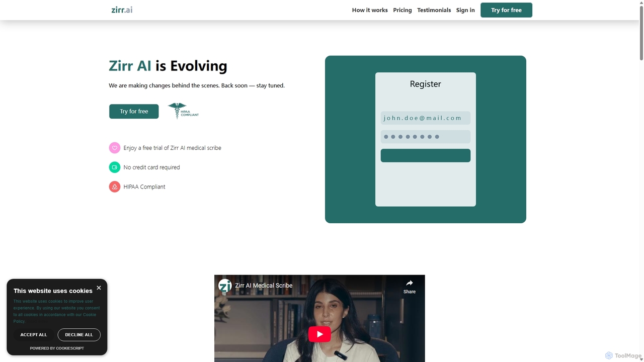Click 'No credit card required' text

point(151,167)
